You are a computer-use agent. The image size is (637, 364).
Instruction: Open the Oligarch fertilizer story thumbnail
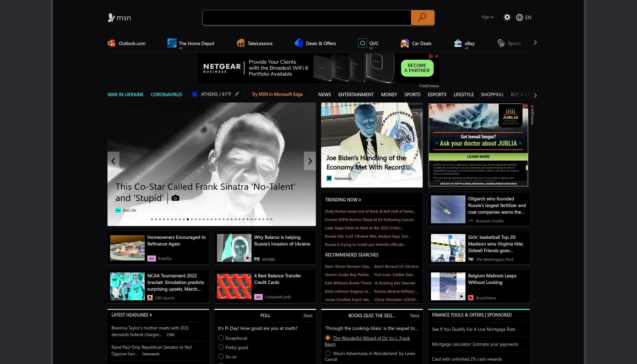pyautogui.click(x=448, y=209)
